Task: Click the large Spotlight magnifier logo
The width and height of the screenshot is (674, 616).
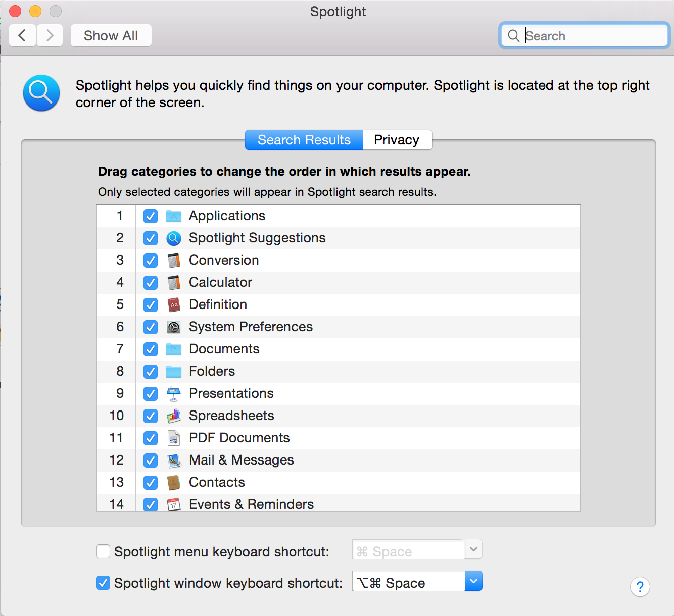Action: point(41,93)
